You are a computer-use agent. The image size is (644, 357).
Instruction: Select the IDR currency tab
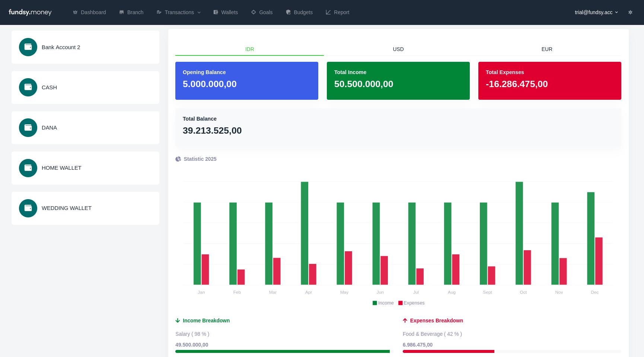coord(249,49)
